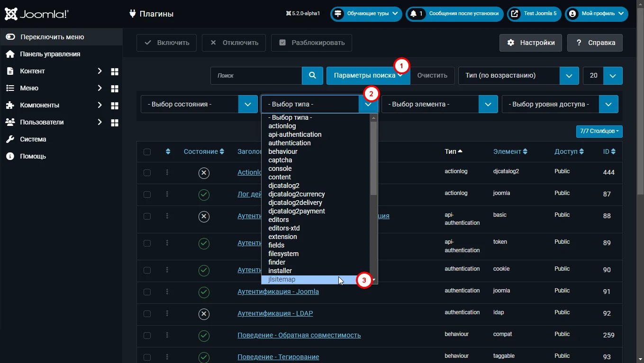Collapse Параметры поиска filter options
The image size is (644, 363).
368,75
